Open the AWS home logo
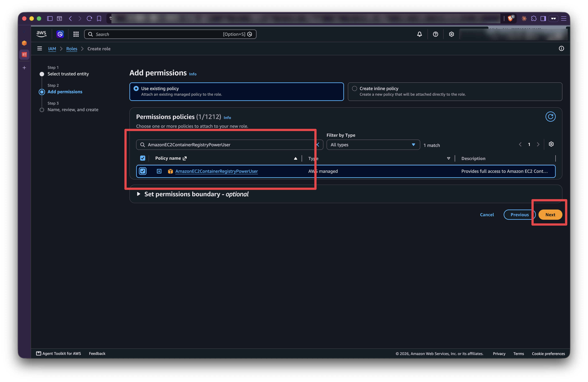Screen dimensions: 588x382 41,34
